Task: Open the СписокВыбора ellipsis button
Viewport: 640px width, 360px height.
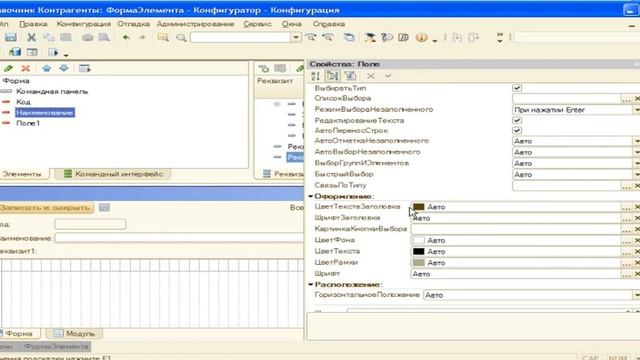Action: (x=626, y=99)
